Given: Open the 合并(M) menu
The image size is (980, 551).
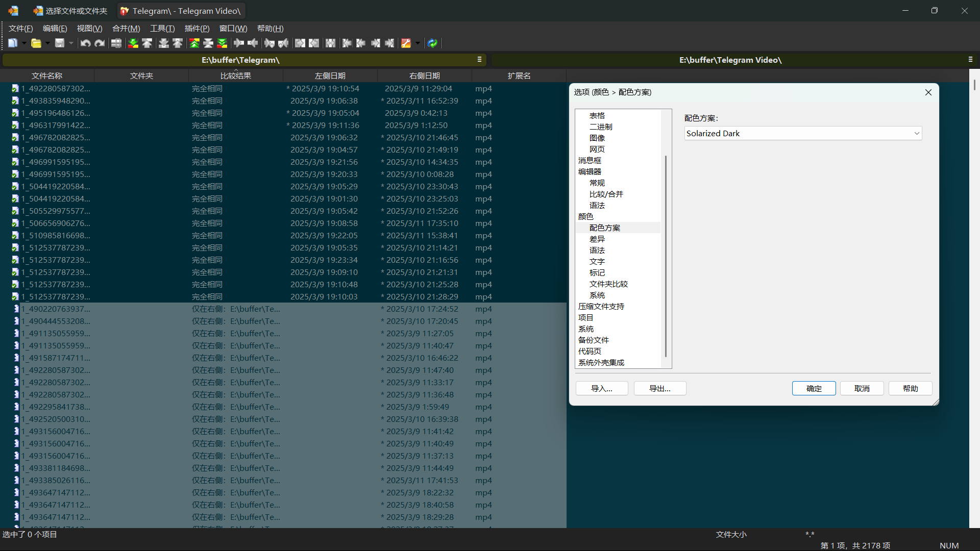Looking at the screenshot, I should click(126, 29).
